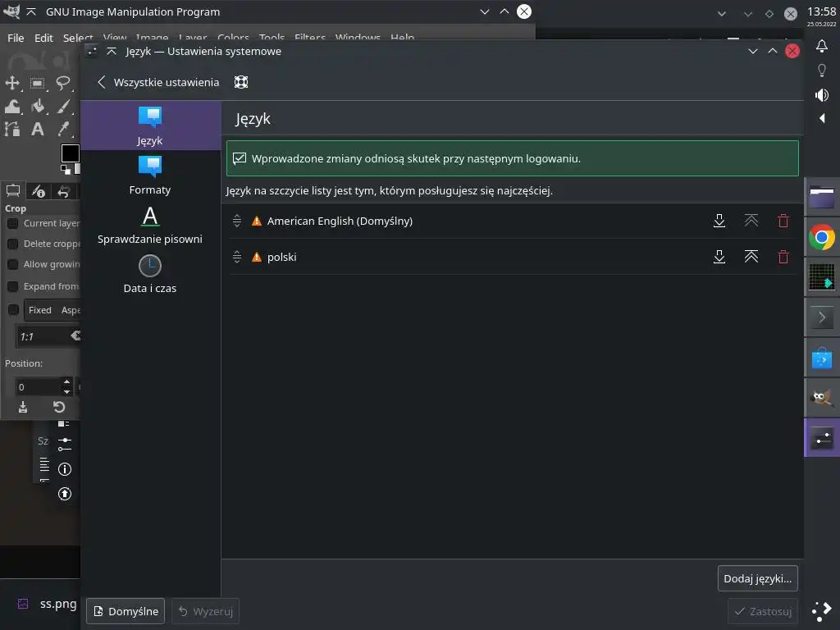Click drag handle for polski row

[x=237, y=257]
